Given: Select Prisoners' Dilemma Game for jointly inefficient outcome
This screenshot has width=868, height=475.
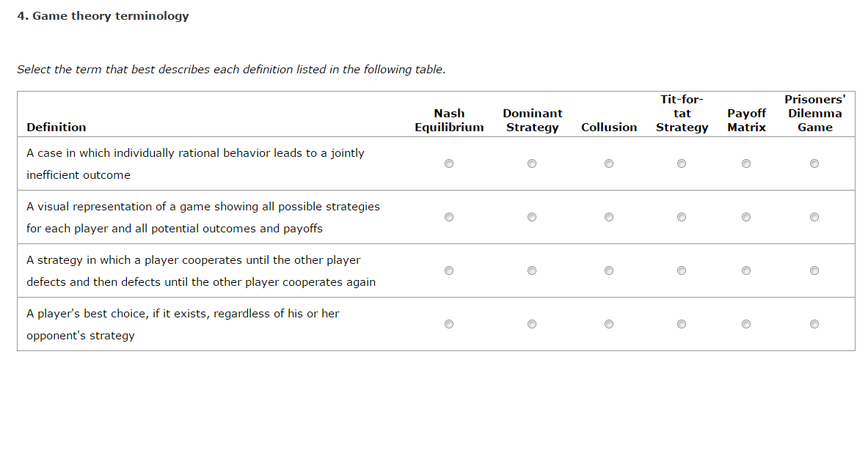Looking at the screenshot, I should pos(814,163).
